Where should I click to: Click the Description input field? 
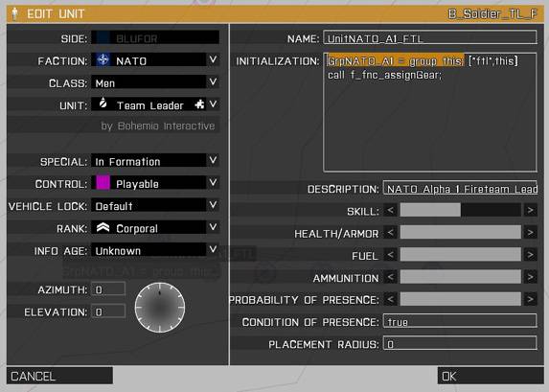point(460,188)
